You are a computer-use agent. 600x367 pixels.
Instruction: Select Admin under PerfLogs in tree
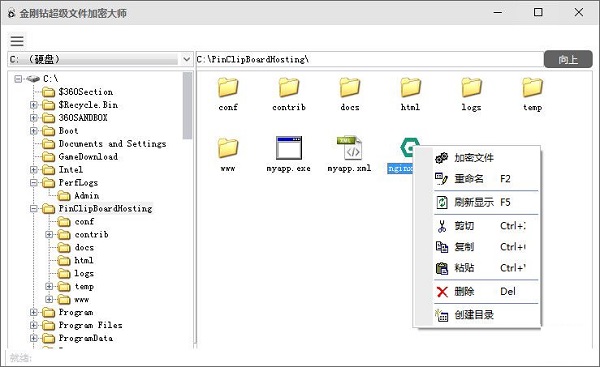pyautogui.click(x=87, y=196)
